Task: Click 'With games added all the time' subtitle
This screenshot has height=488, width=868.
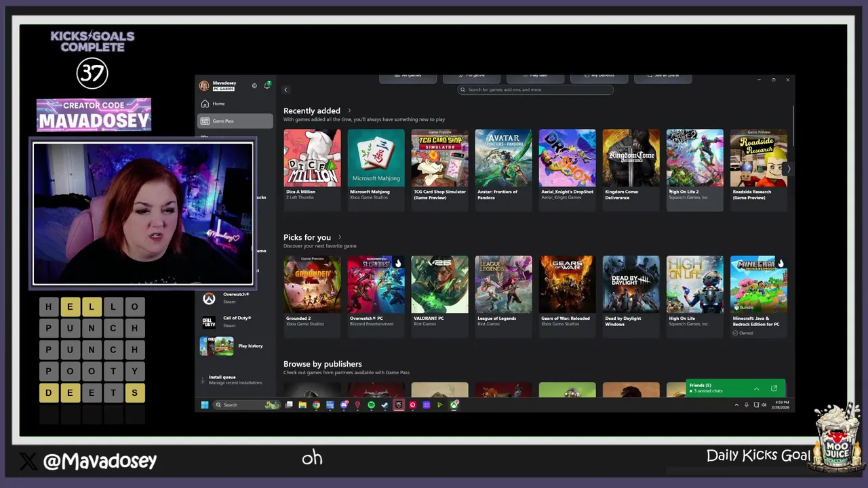Action: pyautogui.click(x=364, y=119)
